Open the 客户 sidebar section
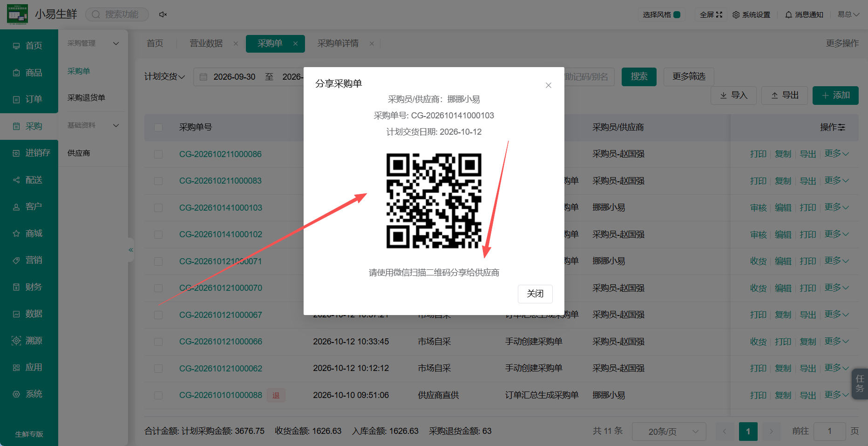Image resolution: width=868 pixels, height=446 pixels. (x=29, y=206)
